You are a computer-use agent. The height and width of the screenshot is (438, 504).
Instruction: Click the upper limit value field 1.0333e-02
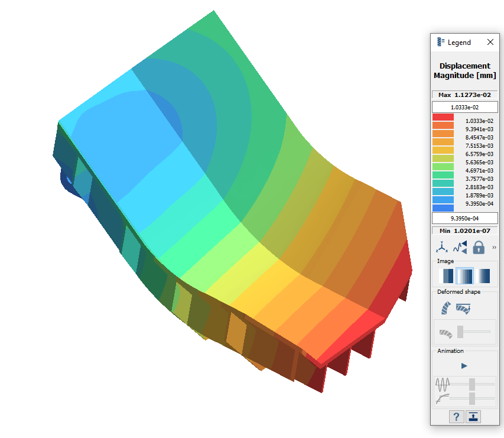coord(465,107)
